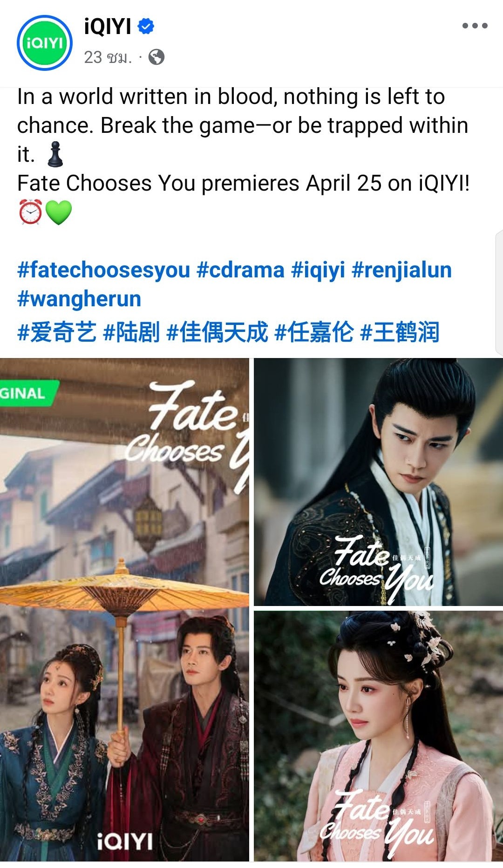
Task: Open the #renjialun hashtag
Action: pos(401,270)
